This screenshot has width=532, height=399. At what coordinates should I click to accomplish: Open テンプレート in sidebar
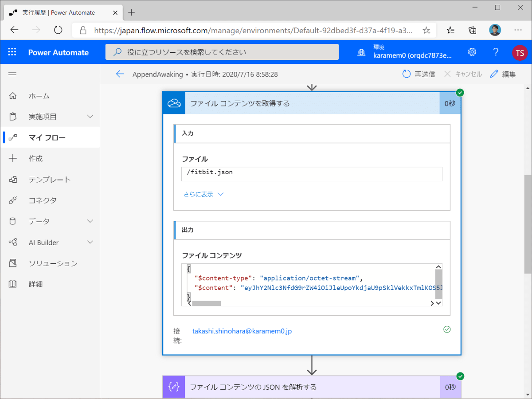pyautogui.click(x=50, y=180)
